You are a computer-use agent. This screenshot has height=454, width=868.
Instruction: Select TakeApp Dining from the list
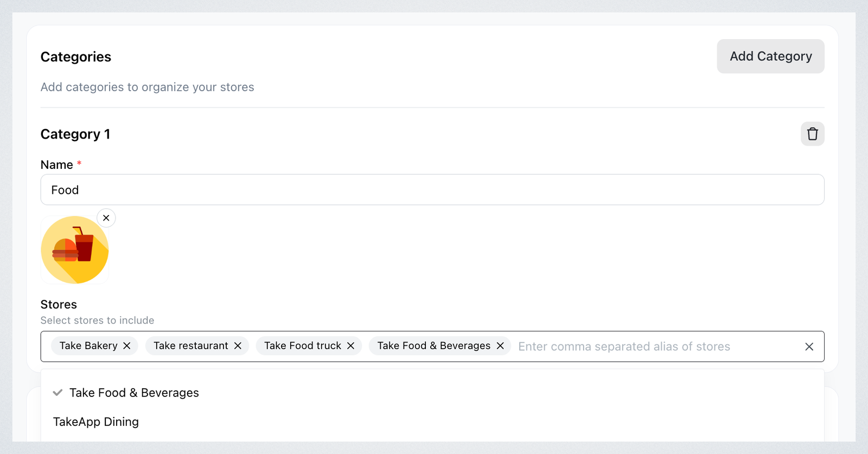click(x=432, y=422)
